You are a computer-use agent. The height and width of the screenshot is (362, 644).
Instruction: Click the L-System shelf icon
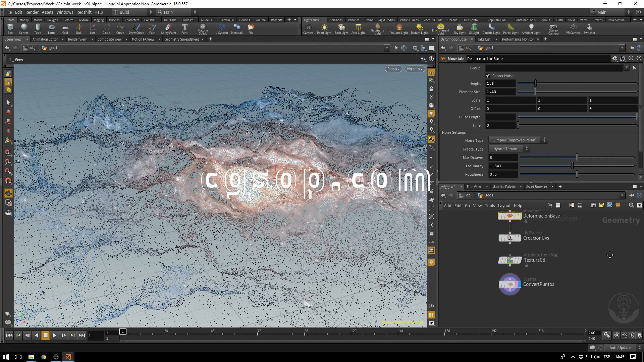[221, 28]
